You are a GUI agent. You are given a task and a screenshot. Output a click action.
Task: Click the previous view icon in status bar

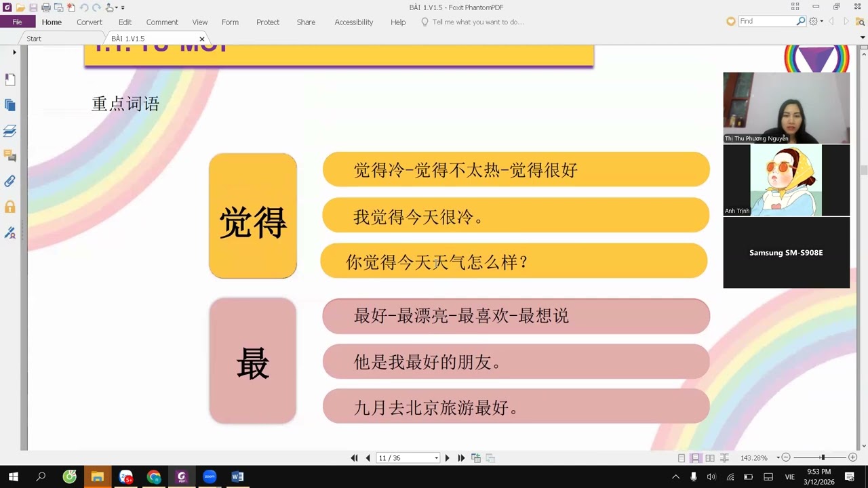[476, 458]
